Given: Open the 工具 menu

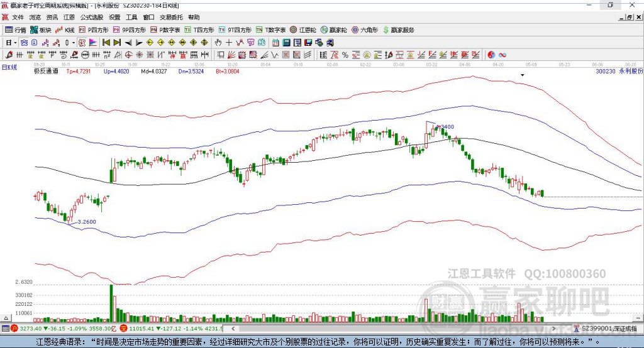Looking at the screenshot, I should tap(131, 17).
